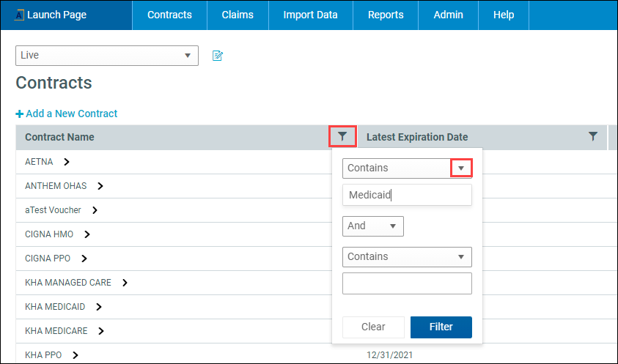618x364 pixels.
Task: Open the And logic operator dropdown
Action: click(372, 226)
